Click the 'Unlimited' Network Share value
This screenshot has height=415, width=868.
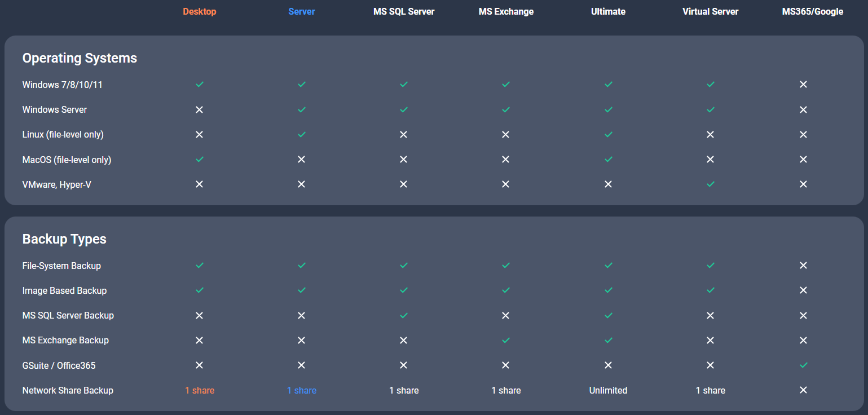608,390
